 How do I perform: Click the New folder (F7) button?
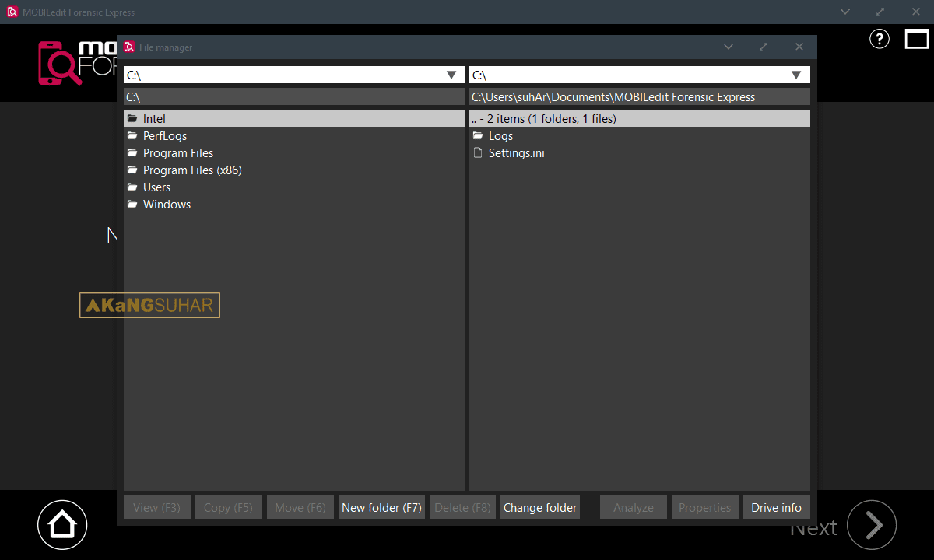click(x=381, y=507)
